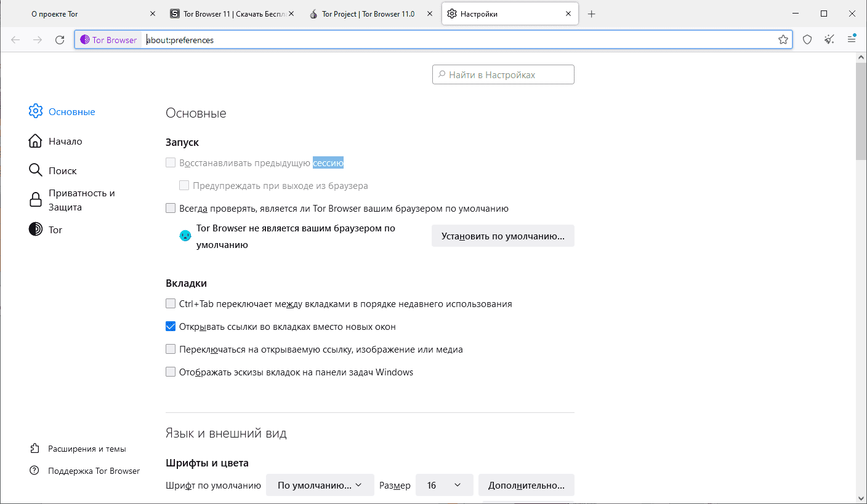
Task: Bookmark this page with the star icon
Action: click(783, 40)
